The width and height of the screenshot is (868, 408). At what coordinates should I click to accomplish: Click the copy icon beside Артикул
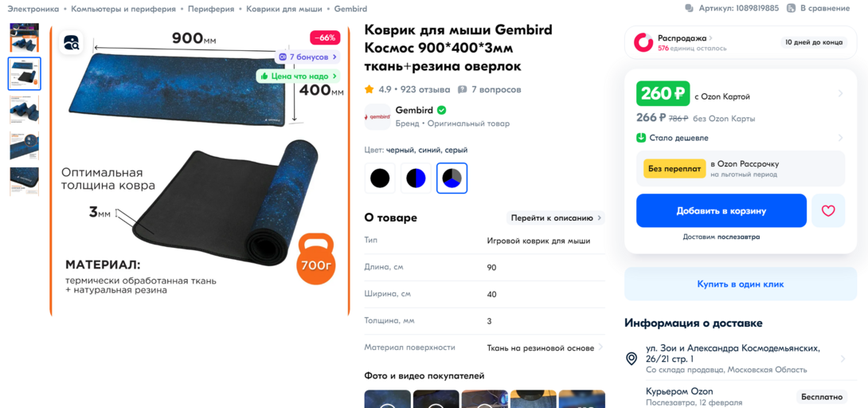coord(689,8)
